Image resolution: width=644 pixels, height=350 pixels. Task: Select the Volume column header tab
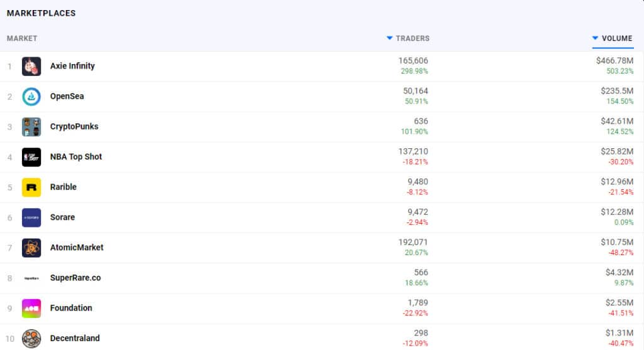[617, 38]
